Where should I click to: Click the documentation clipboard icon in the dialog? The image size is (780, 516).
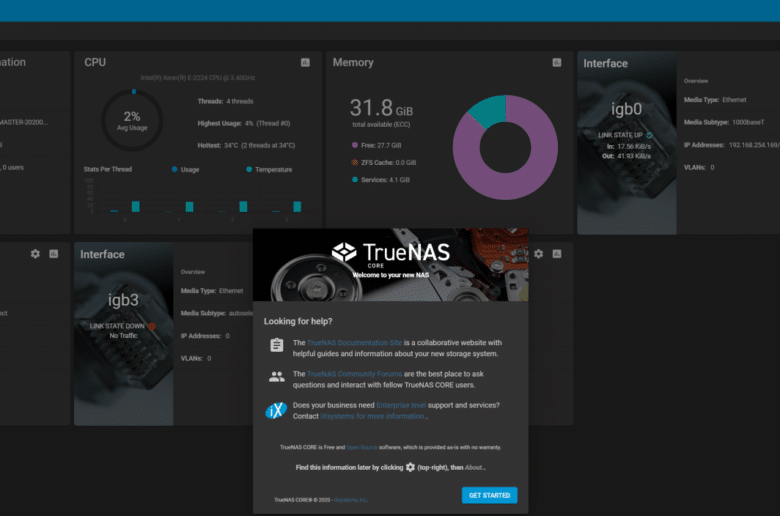(x=277, y=345)
